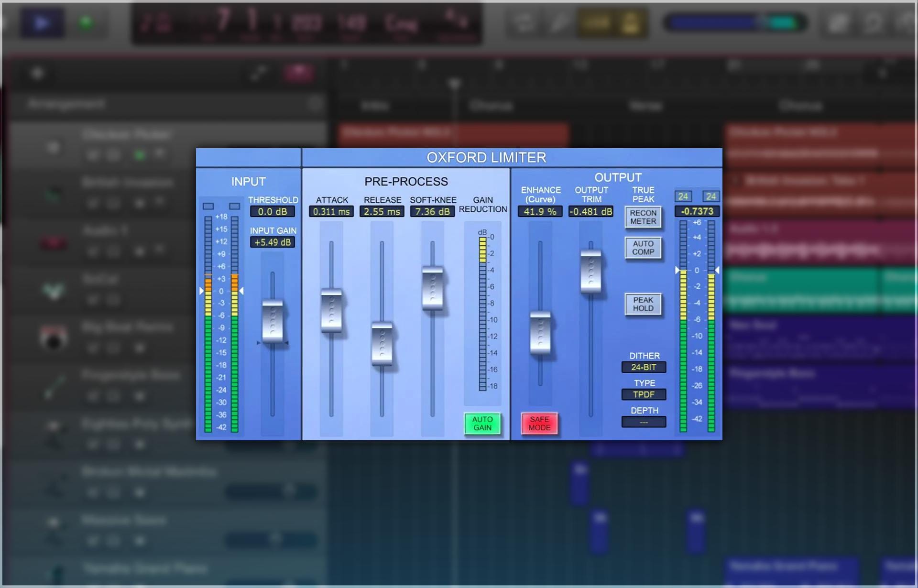Click the Input Gain value field
The height and width of the screenshot is (588, 918).
click(273, 242)
